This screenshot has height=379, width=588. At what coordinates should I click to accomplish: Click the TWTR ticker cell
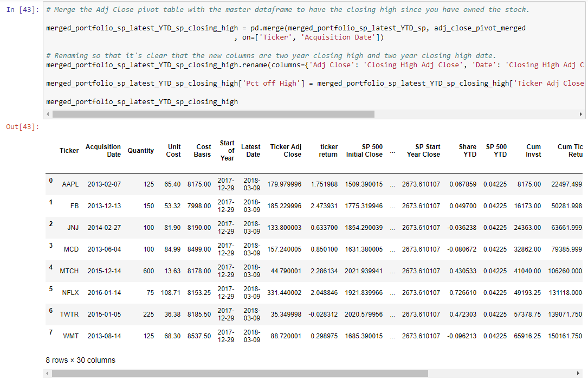pyautogui.click(x=69, y=314)
